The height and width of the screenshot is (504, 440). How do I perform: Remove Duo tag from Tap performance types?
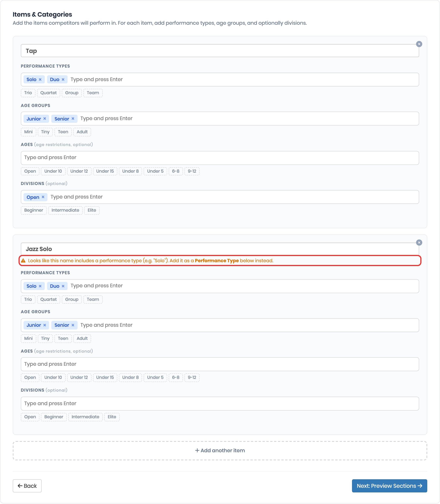click(63, 80)
